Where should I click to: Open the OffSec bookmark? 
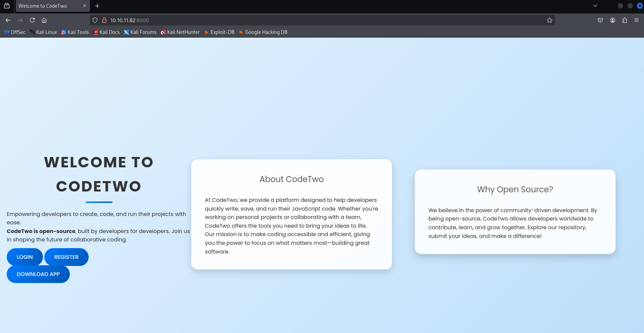[15, 32]
